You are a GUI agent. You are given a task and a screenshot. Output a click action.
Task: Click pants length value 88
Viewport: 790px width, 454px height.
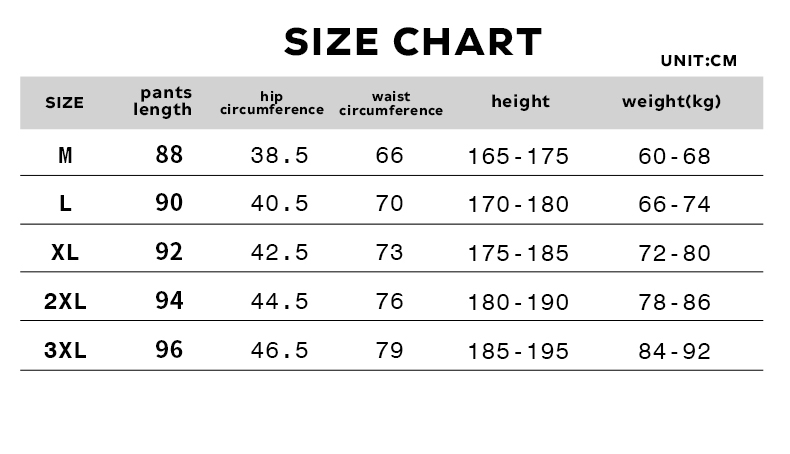(x=169, y=154)
